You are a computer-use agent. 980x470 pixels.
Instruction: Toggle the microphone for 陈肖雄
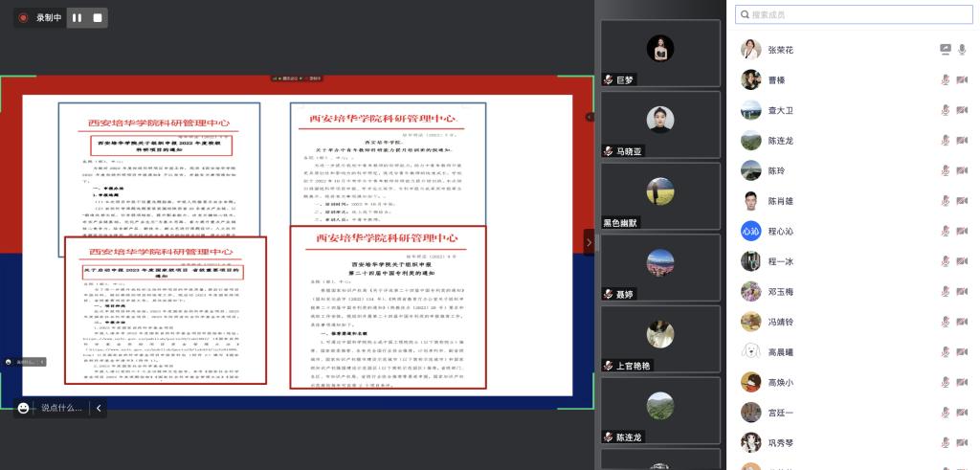[x=946, y=201]
